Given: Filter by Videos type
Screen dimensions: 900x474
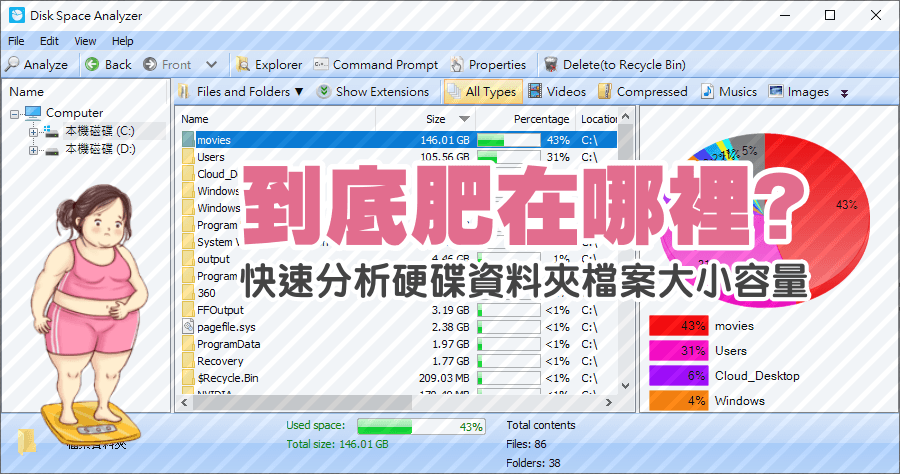Looking at the screenshot, I should [557, 92].
